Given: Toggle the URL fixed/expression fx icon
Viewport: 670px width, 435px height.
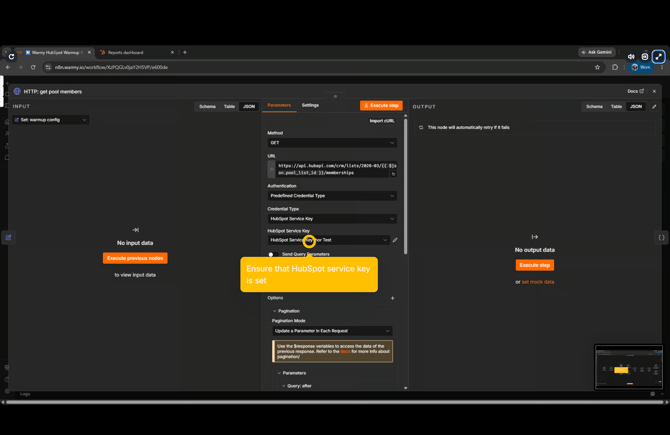Looking at the screenshot, I should click(271, 169).
